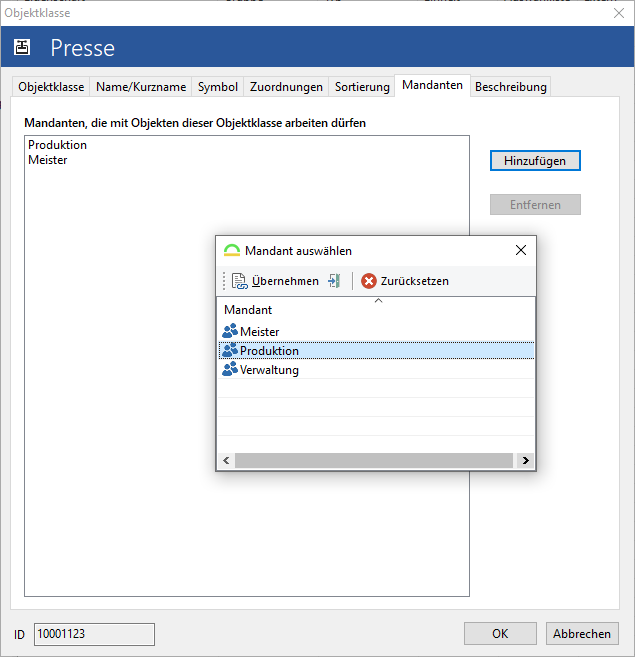The image size is (635, 657).
Task: Show the Beschreibung tab
Action: [511, 87]
